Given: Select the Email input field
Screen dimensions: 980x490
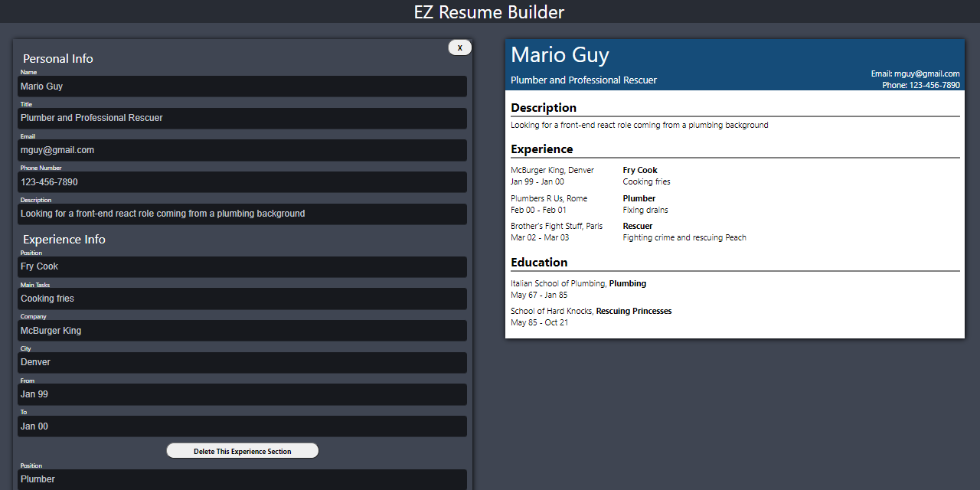Looking at the screenshot, I should 242,150.
